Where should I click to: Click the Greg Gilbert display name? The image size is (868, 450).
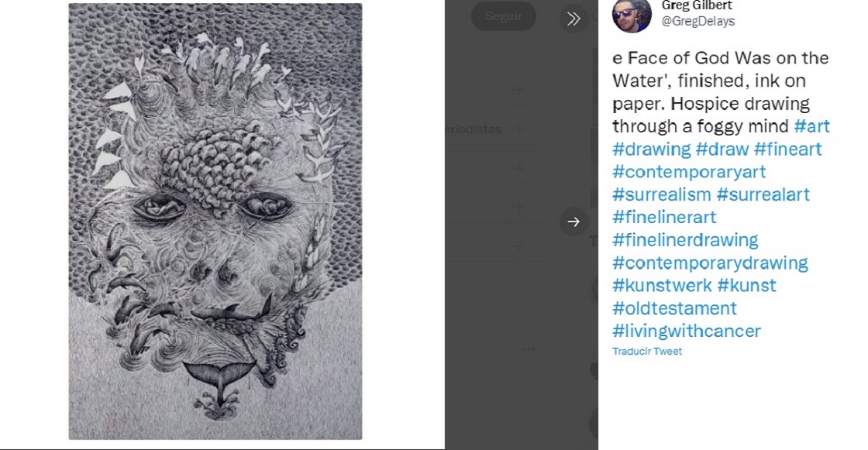697,5
